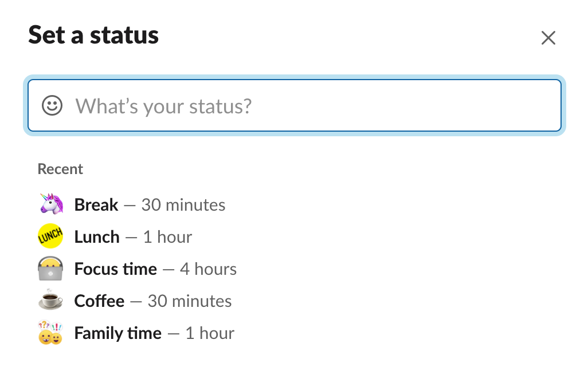This screenshot has height=367, width=588.
Task: Click the 1 hour duration next to Lunch
Action: pos(167,236)
